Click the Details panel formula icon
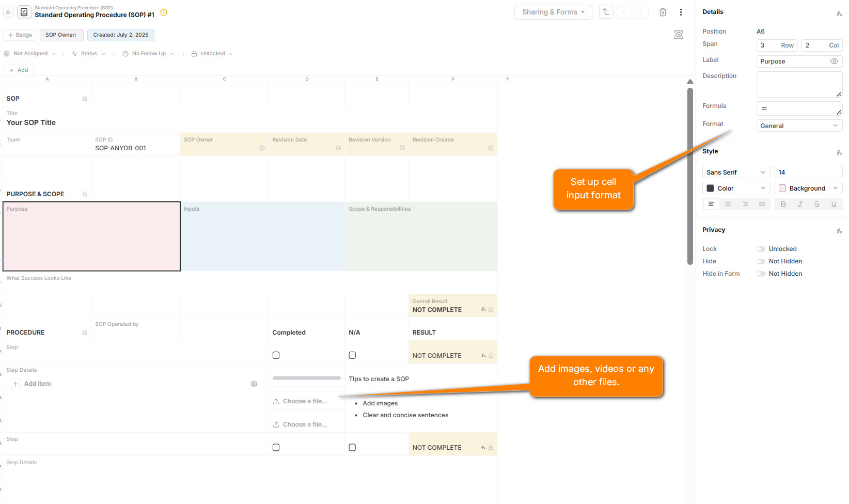This screenshot has height=504, width=849. click(x=839, y=13)
